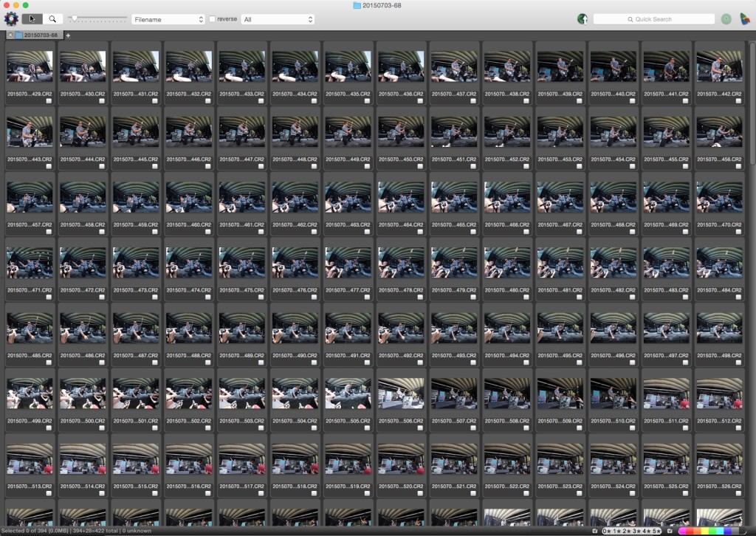The height and width of the screenshot is (536, 756).
Task: Tick the checkbox under file 450.CR2
Action: click(x=420, y=166)
